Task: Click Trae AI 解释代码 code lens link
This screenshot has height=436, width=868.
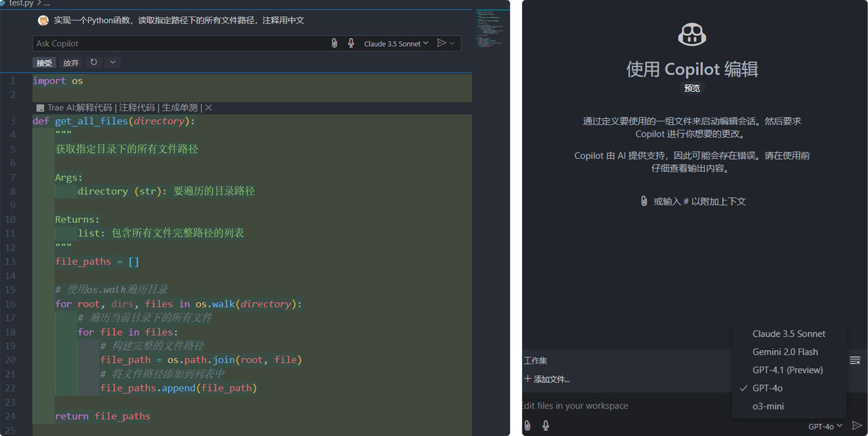Action: [94, 108]
